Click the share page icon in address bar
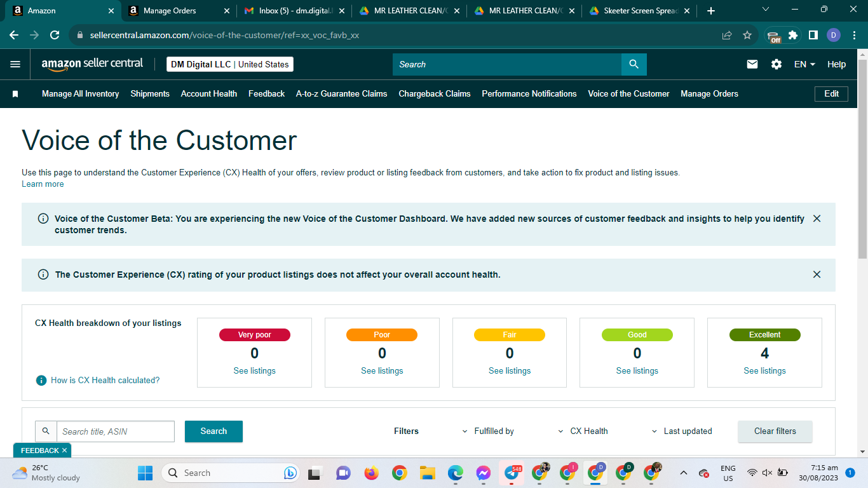The image size is (868, 488). (727, 36)
